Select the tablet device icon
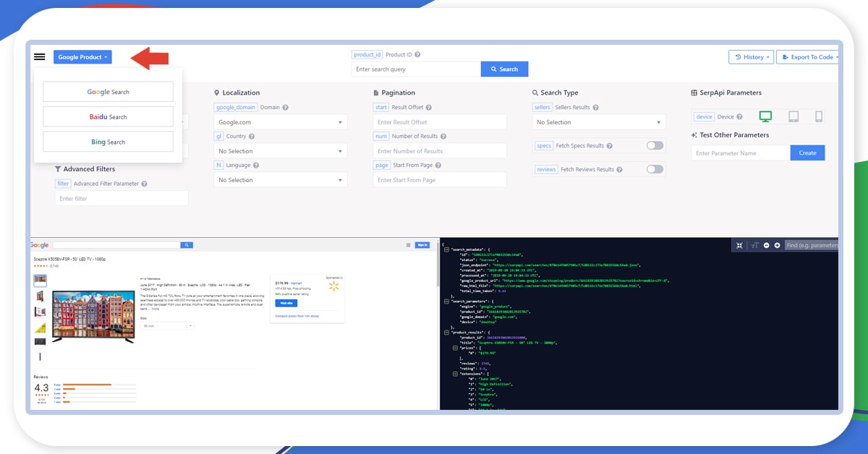Screen dimensions: 868x454 793,116
